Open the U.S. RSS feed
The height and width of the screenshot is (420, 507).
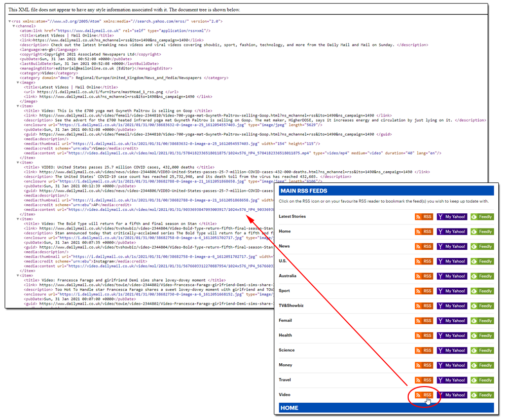pos(423,261)
